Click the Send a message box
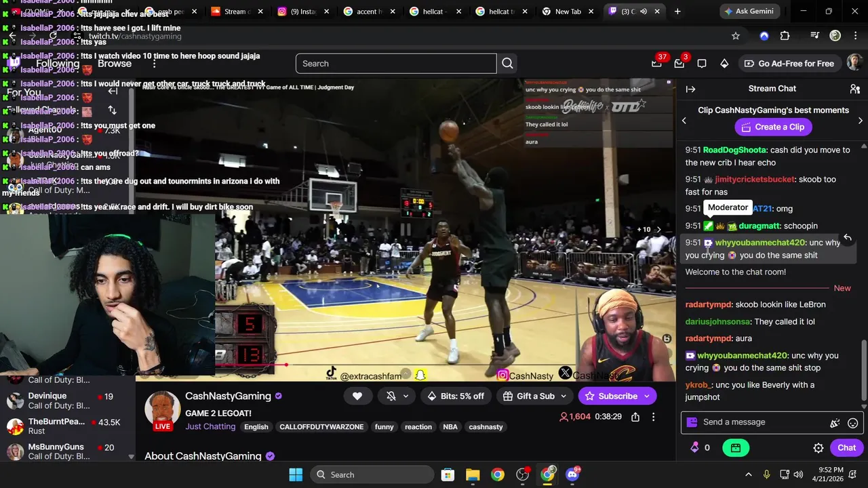Screen dimensions: 868x488 (772, 422)
